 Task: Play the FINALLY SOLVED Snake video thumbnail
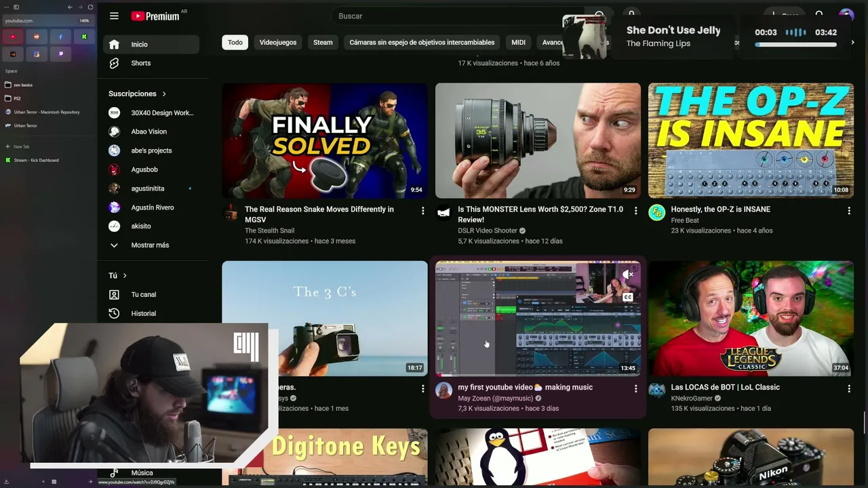tap(325, 140)
